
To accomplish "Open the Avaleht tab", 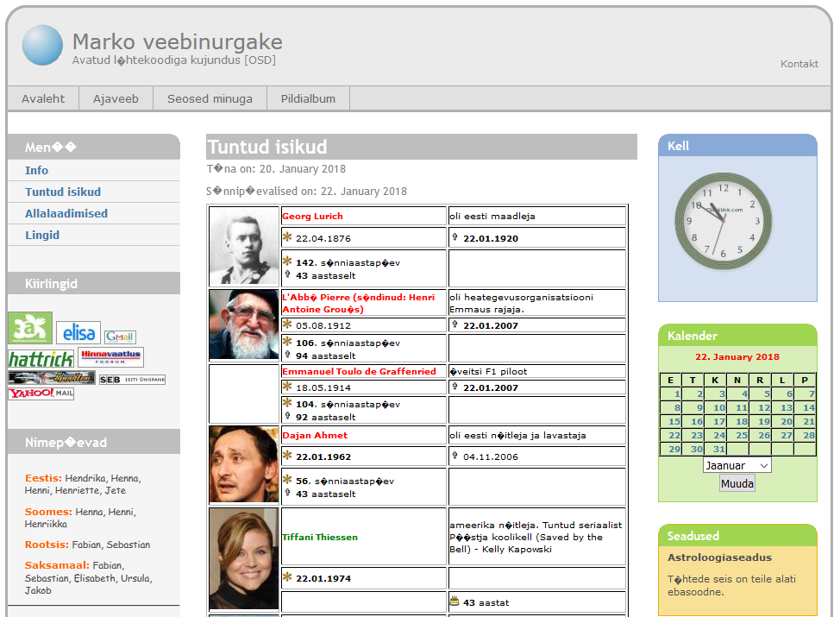I will [x=43, y=98].
